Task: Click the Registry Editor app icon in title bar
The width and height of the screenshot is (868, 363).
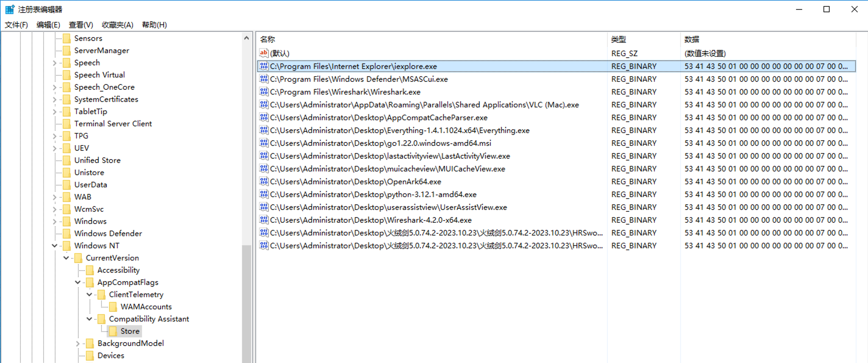Action: pos(10,9)
